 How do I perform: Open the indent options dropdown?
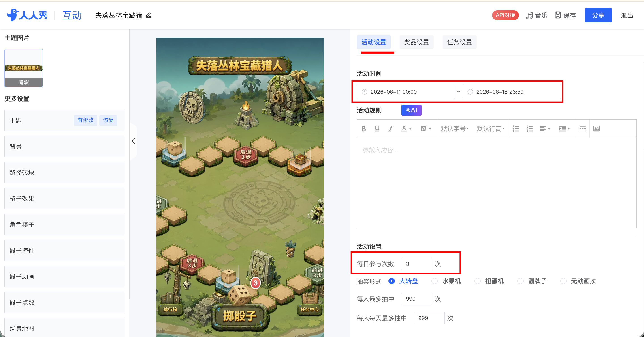coord(565,129)
